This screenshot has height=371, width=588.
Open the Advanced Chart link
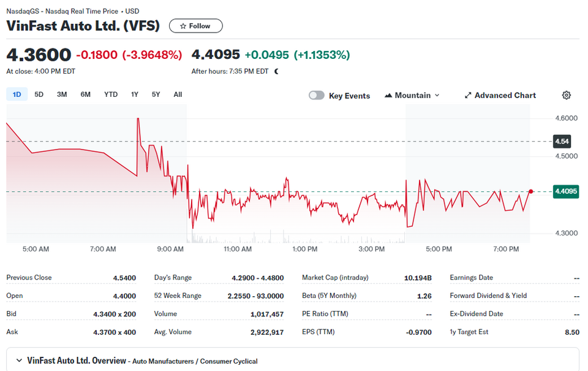point(500,96)
